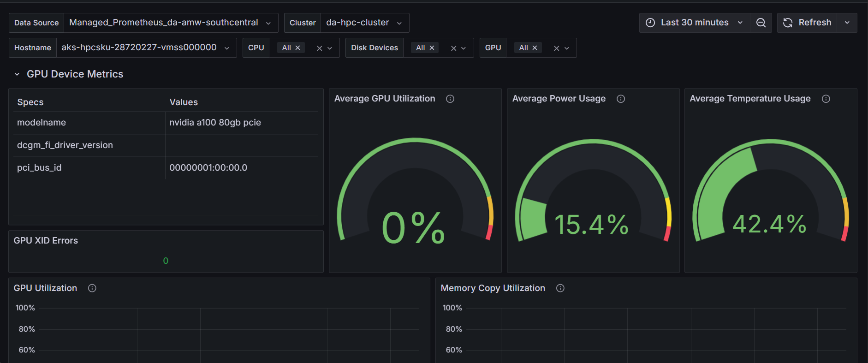Screen dimensions: 868x363
Task: Collapse the GPU Device Metrics row
Action: 17,74
